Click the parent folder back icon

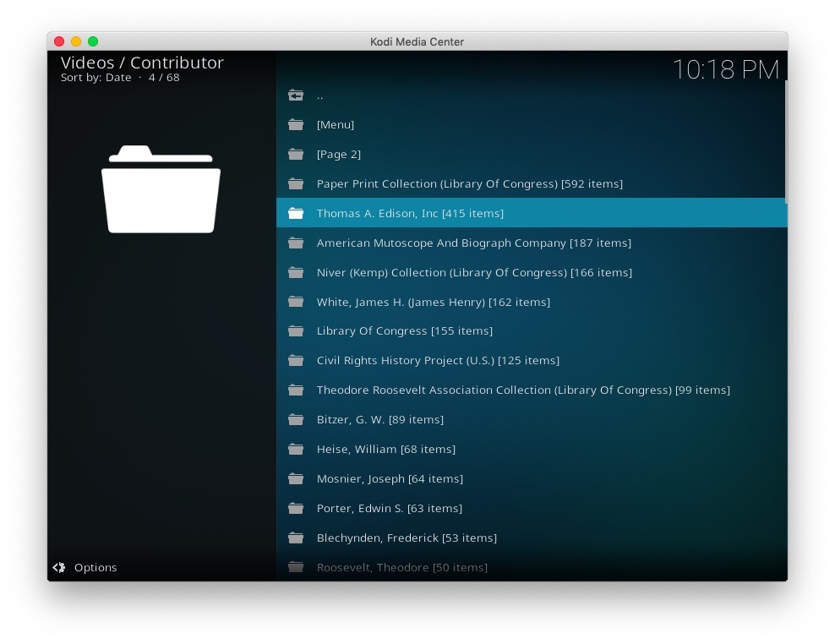click(x=295, y=96)
